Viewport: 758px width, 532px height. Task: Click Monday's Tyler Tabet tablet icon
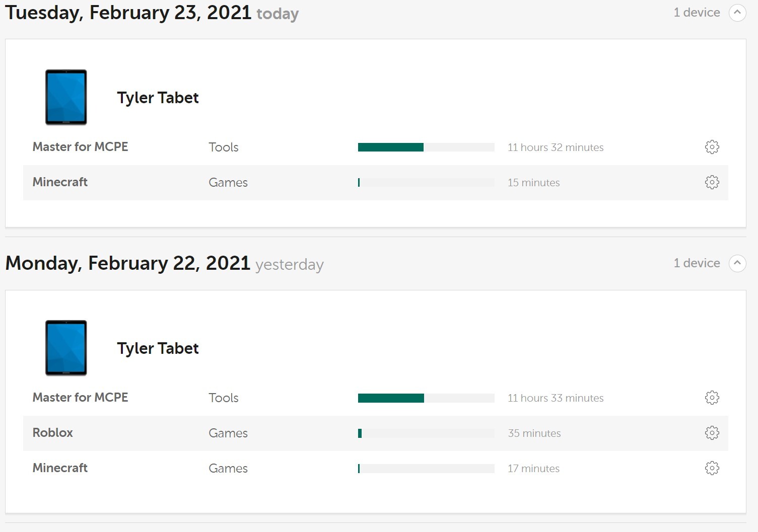click(x=66, y=348)
